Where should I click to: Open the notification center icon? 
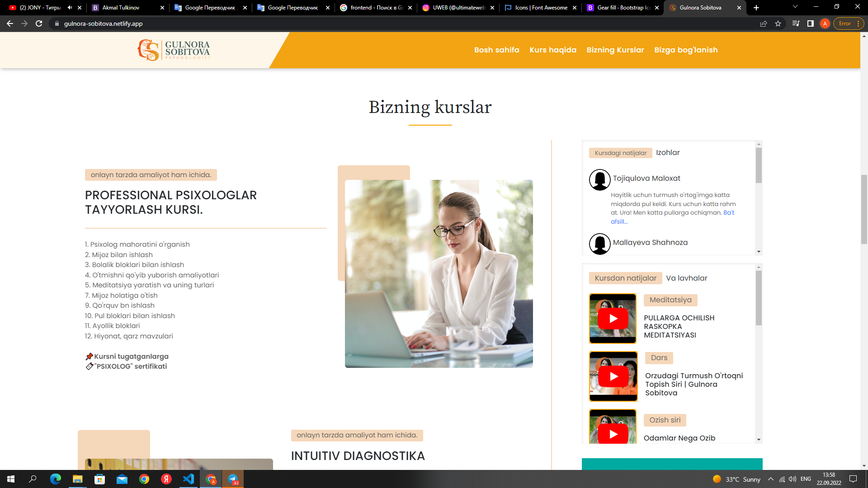[853, 479]
